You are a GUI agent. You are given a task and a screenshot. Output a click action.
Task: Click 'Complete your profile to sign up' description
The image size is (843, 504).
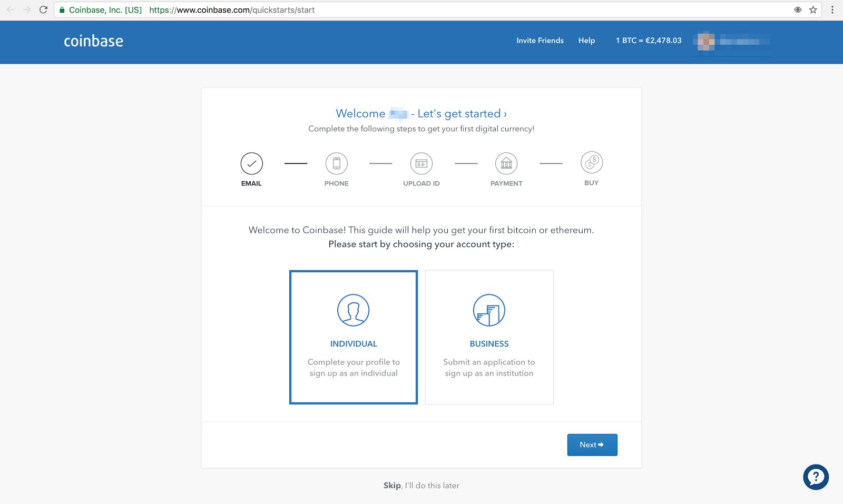tap(354, 368)
